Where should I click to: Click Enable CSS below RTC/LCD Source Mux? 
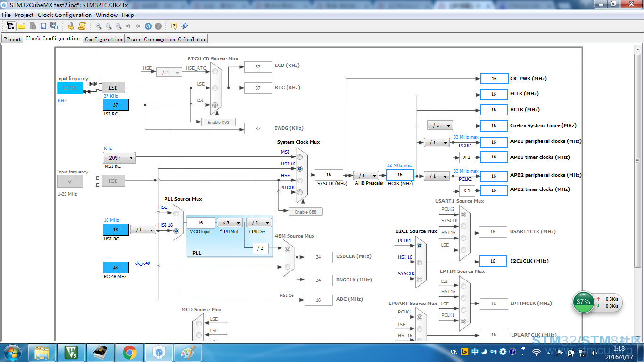(218, 122)
